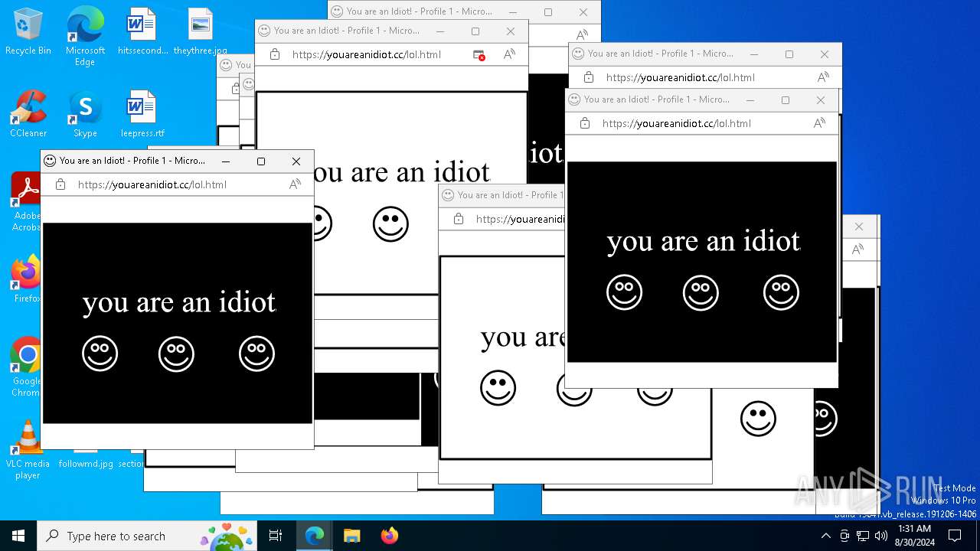Click URL field in right front black-page window

click(677, 123)
